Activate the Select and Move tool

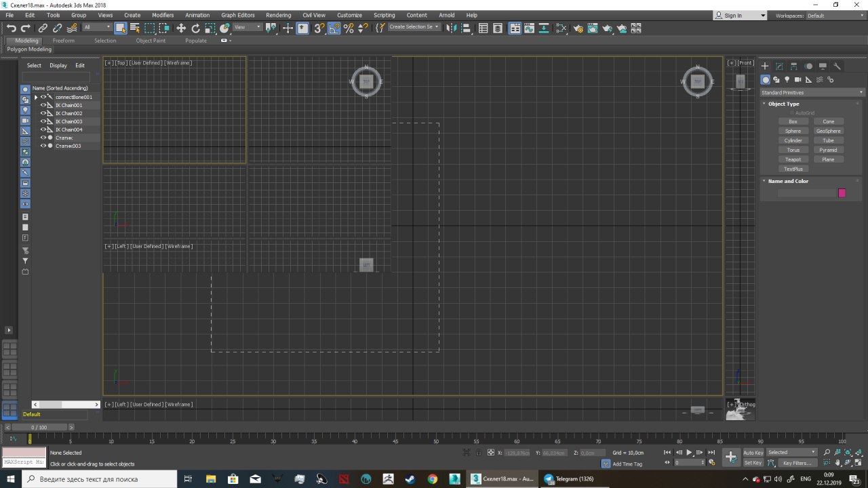pyautogui.click(x=181, y=28)
